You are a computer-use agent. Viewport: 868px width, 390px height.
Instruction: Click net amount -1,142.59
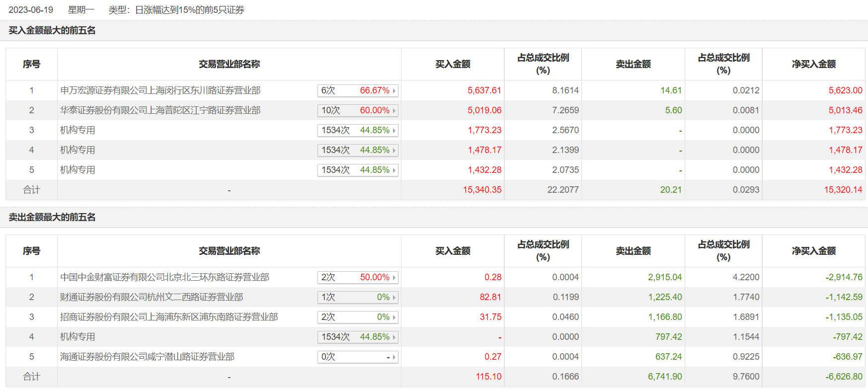[844, 297]
